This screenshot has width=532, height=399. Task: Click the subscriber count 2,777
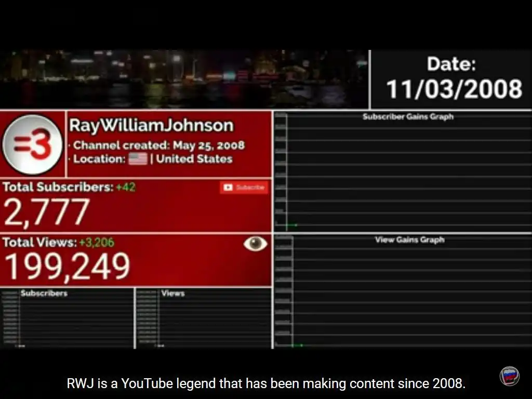46,212
